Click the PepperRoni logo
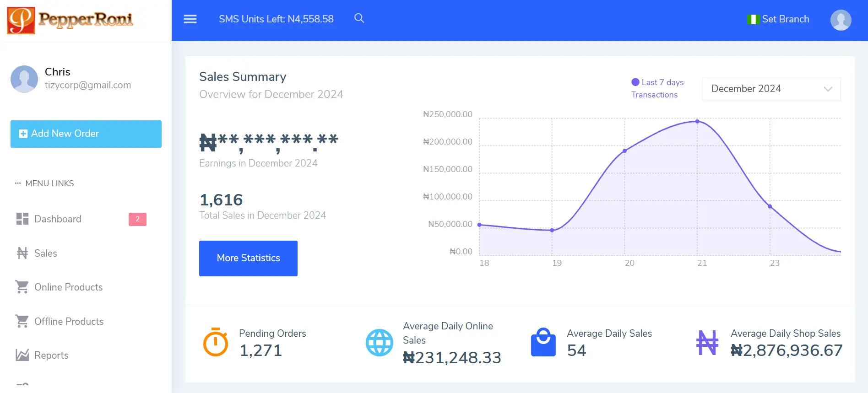The width and height of the screenshot is (868, 393). (70, 20)
